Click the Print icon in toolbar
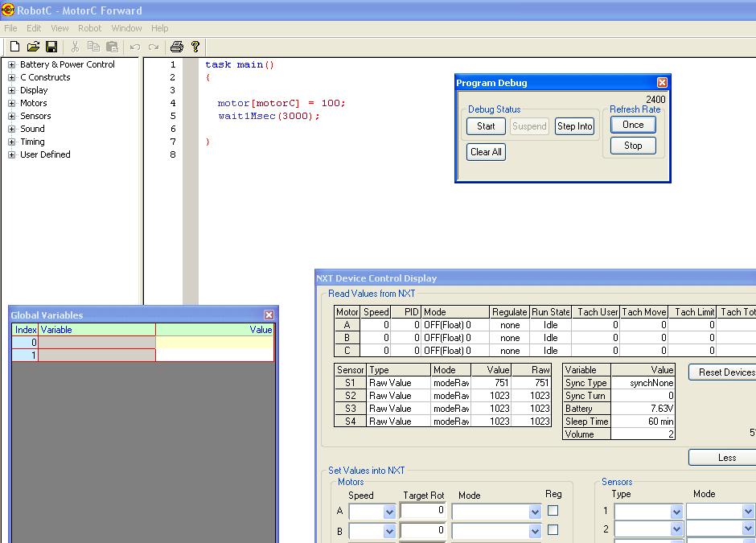The height and width of the screenshot is (543, 756). 177,47
